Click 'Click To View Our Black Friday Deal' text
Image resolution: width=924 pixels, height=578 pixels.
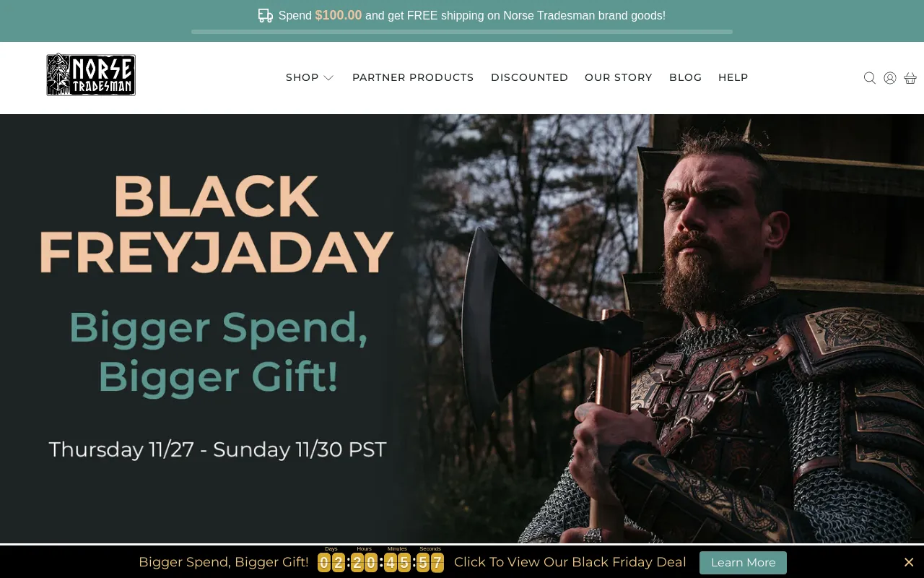[x=570, y=562]
